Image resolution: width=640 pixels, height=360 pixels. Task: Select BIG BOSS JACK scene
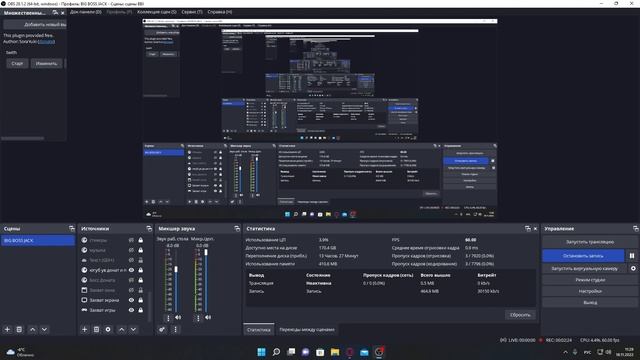pos(38,240)
